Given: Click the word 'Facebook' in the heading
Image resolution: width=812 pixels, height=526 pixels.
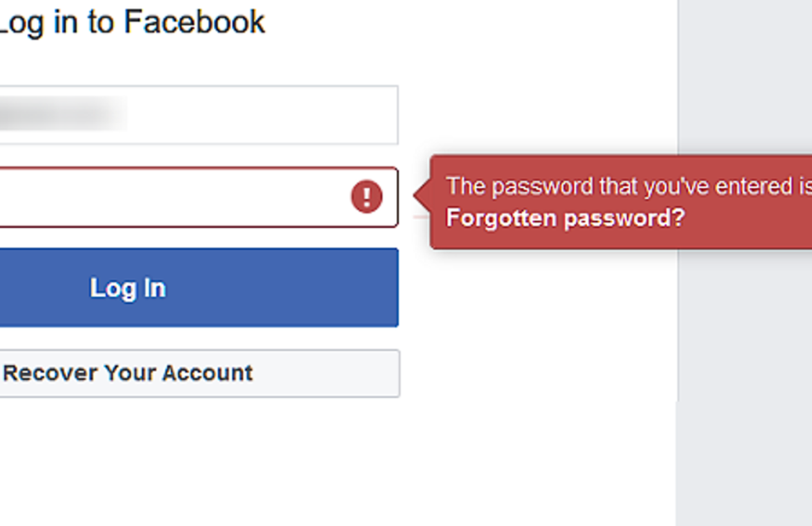Looking at the screenshot, I should point(195,22).
